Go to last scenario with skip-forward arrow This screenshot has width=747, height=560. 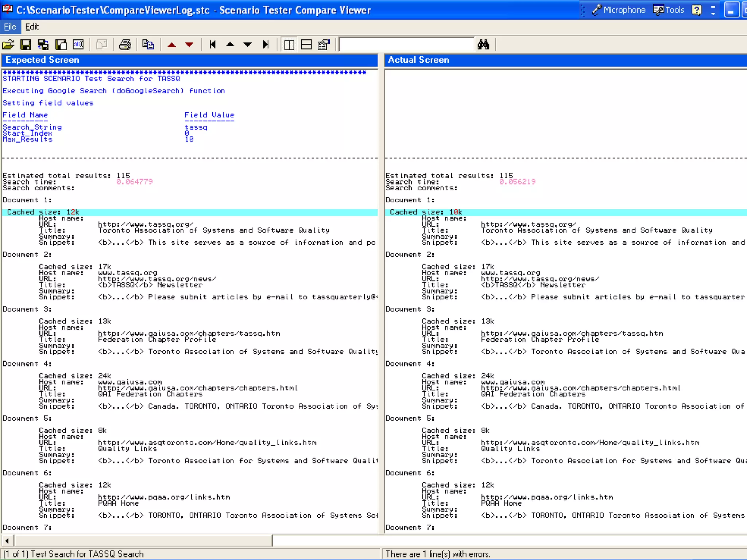point(266,44)
